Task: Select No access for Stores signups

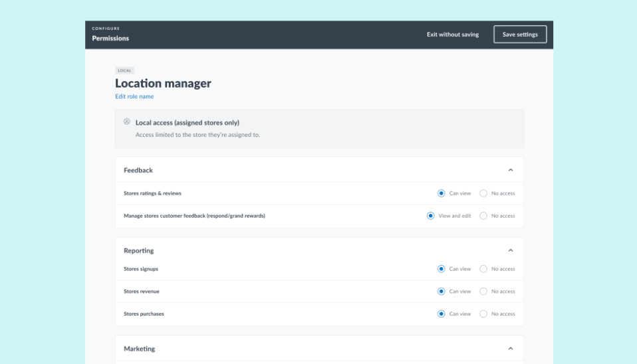Action: coord(483,268)
